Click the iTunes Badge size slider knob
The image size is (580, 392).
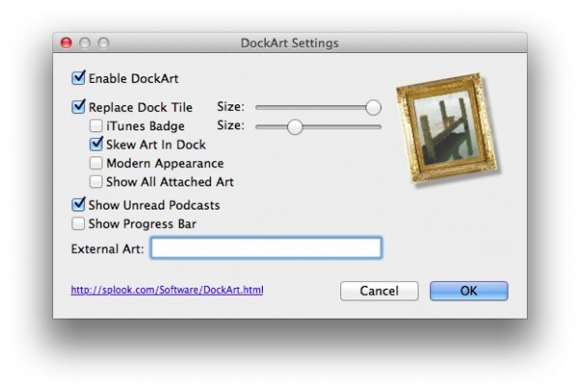[x=295, y=126]
